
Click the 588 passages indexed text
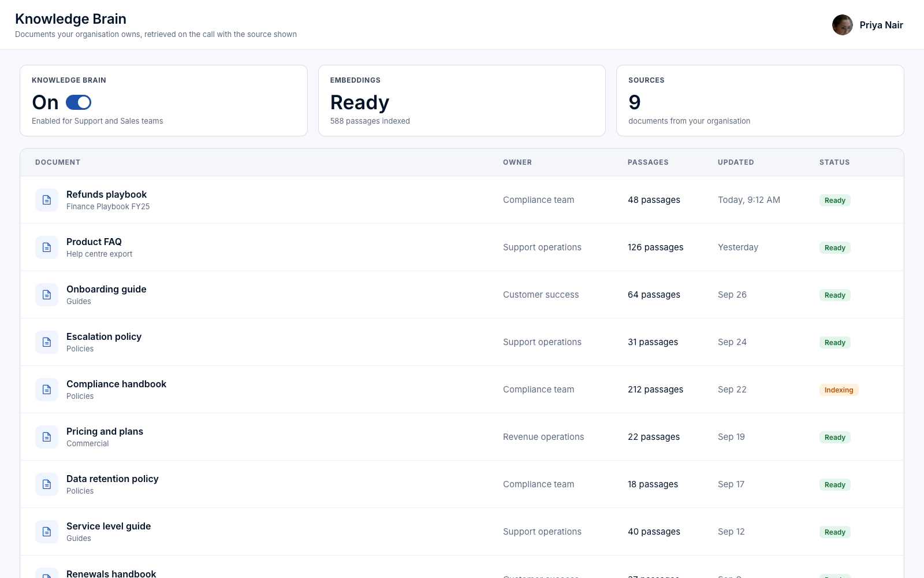(x=370, y=121)
